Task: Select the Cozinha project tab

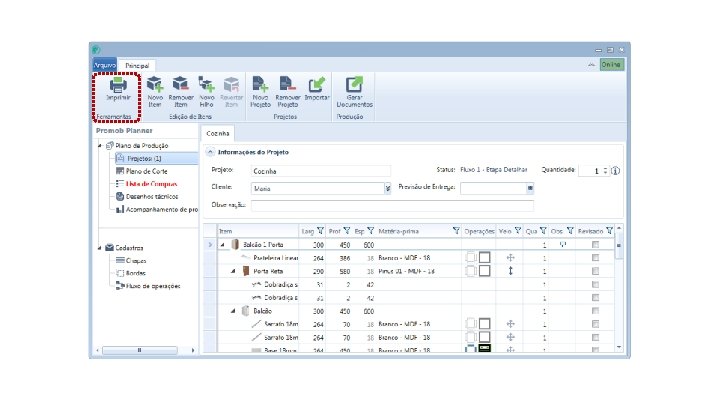Action: 218,133
